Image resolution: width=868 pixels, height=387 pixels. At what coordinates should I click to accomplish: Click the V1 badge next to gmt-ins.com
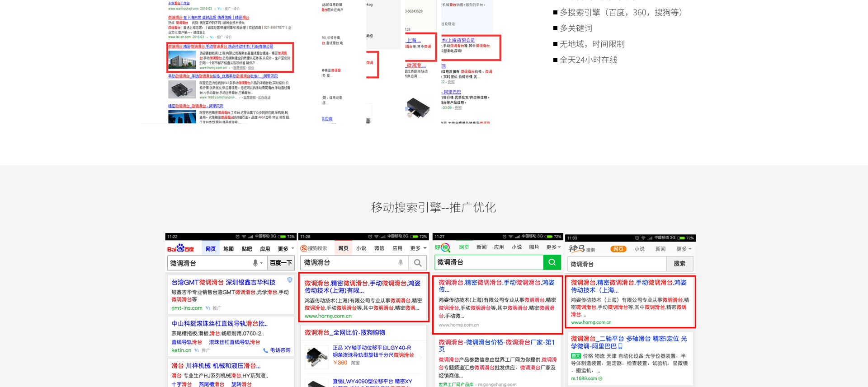(x=208, y=308)
